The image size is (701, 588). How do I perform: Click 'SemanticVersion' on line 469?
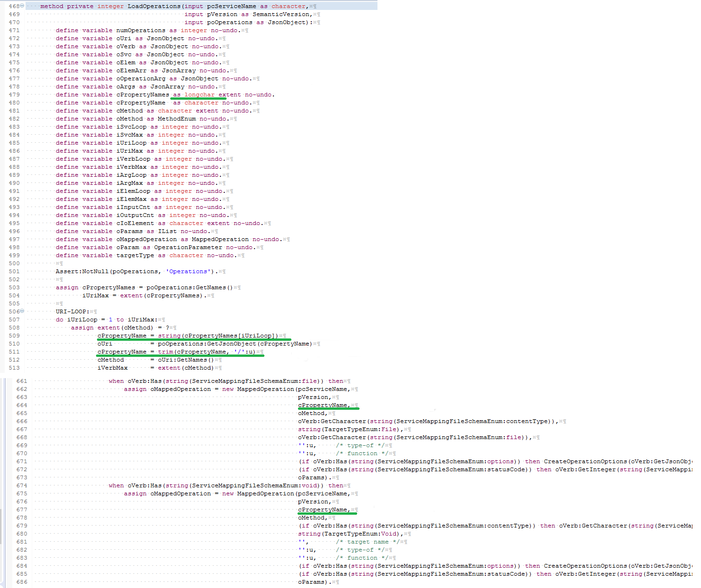pyautogui.click(x=281, y=14)
